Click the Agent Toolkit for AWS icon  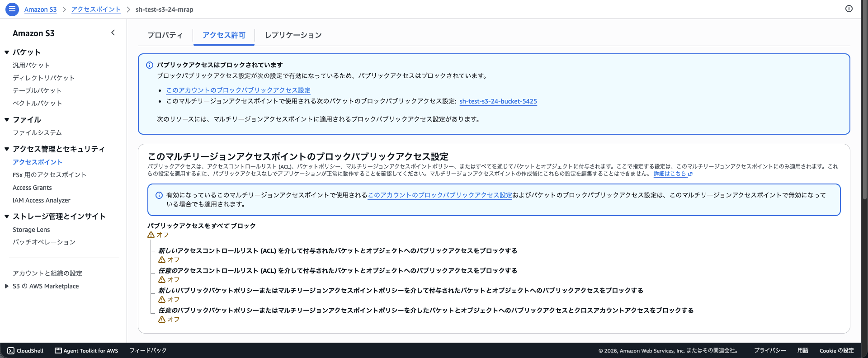coord(58,350)
